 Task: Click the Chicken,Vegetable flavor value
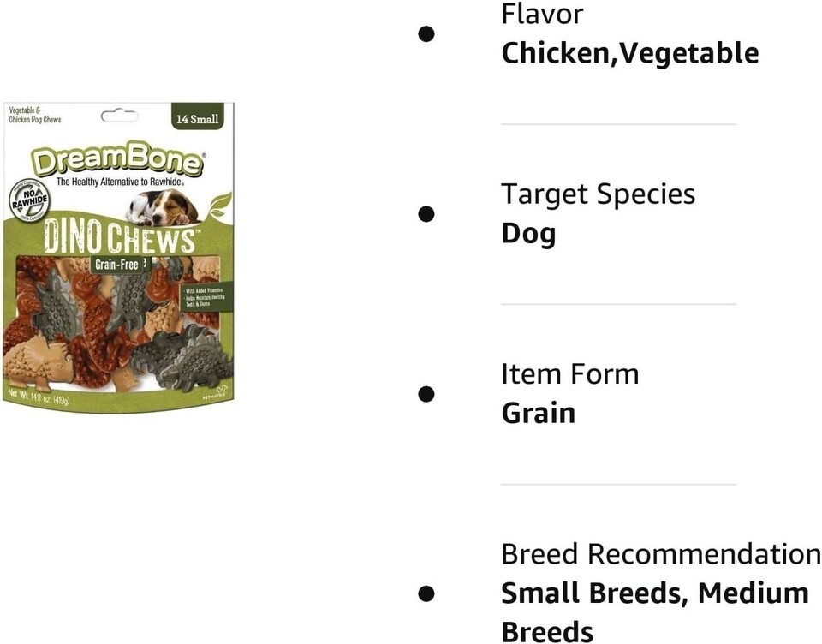click(x=629, y=53)
